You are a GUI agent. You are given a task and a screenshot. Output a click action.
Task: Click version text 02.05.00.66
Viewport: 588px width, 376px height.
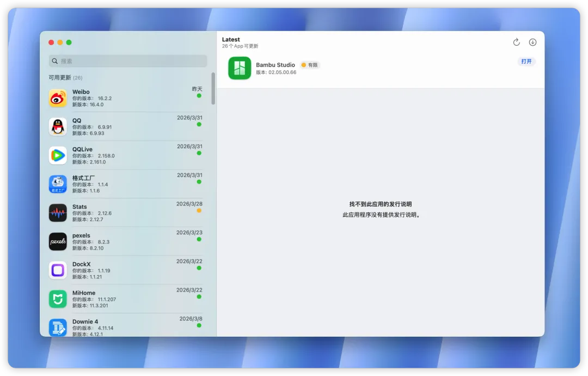coord(282,72)
